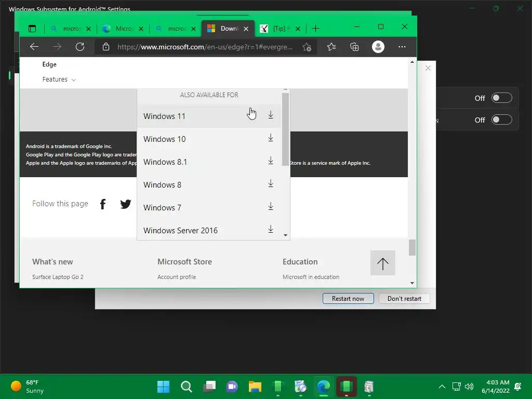Click the Edge heading link
This screenshot has height=399, width=532.
pyautogui.click(x=49, y=64)
